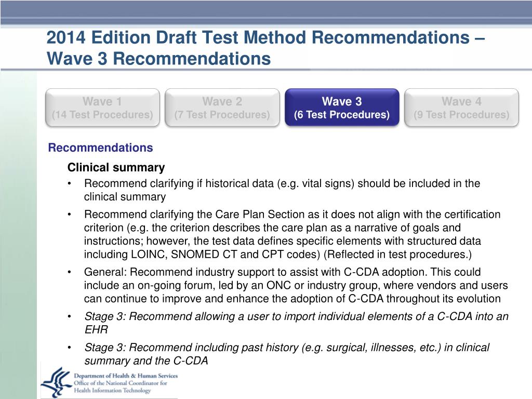Screen dimensions: 532x399
Task: Switch to Wave 4 (9 Test Procedures) tab
Action: (461, 108)
